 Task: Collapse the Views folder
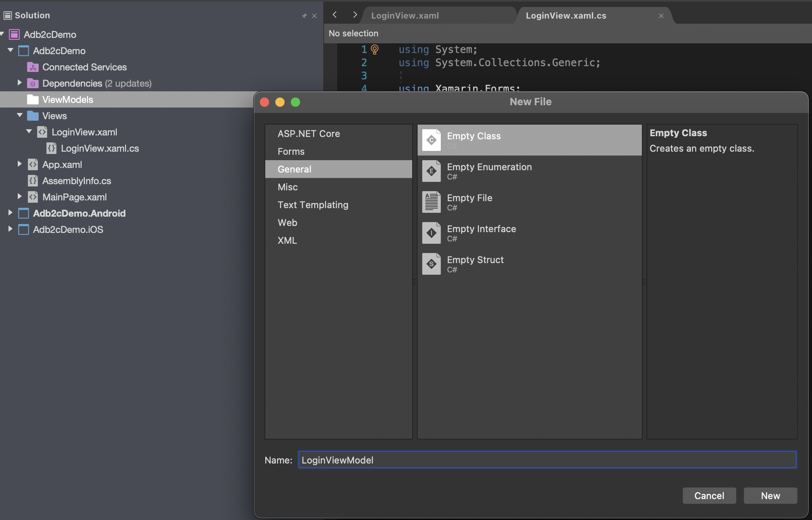[x=20, y=115]
